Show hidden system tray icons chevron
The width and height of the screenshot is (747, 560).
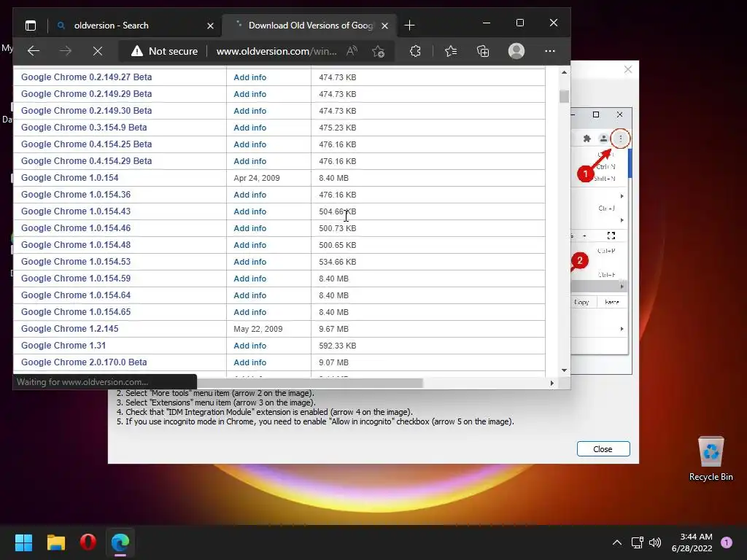click(x=616, y=542)
